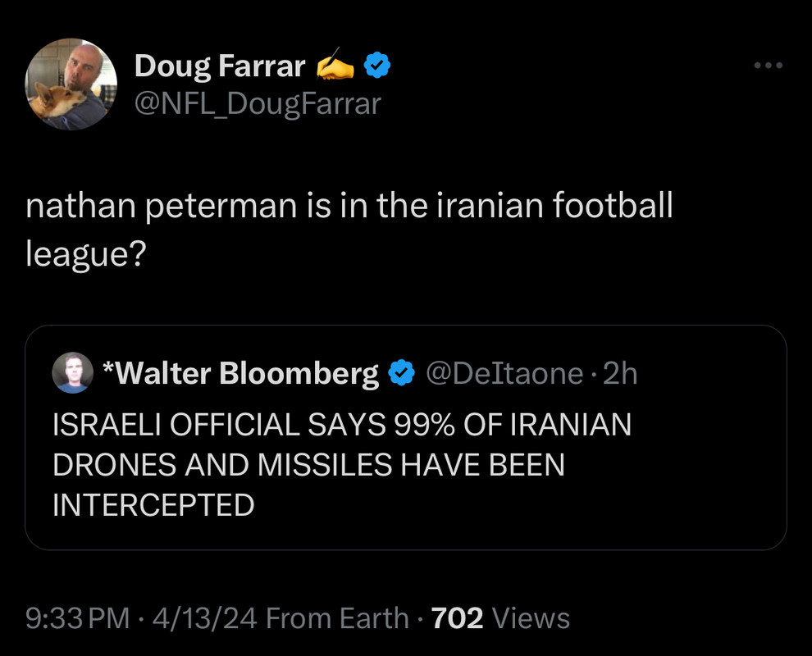Click the 4/13/24 post date
812x656 pixels.
tap(204, 617)
